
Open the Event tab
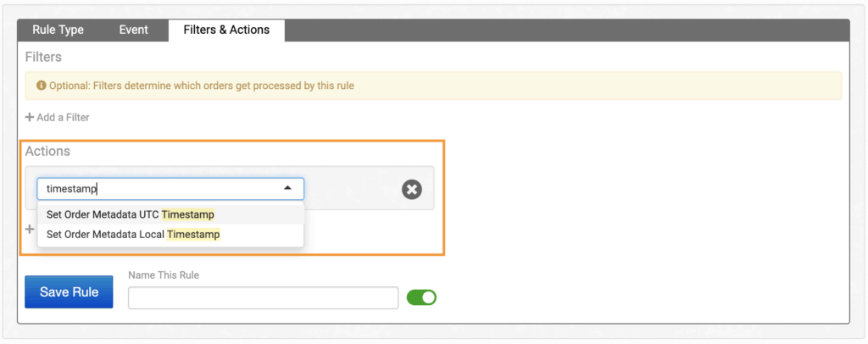pos(133,30)
